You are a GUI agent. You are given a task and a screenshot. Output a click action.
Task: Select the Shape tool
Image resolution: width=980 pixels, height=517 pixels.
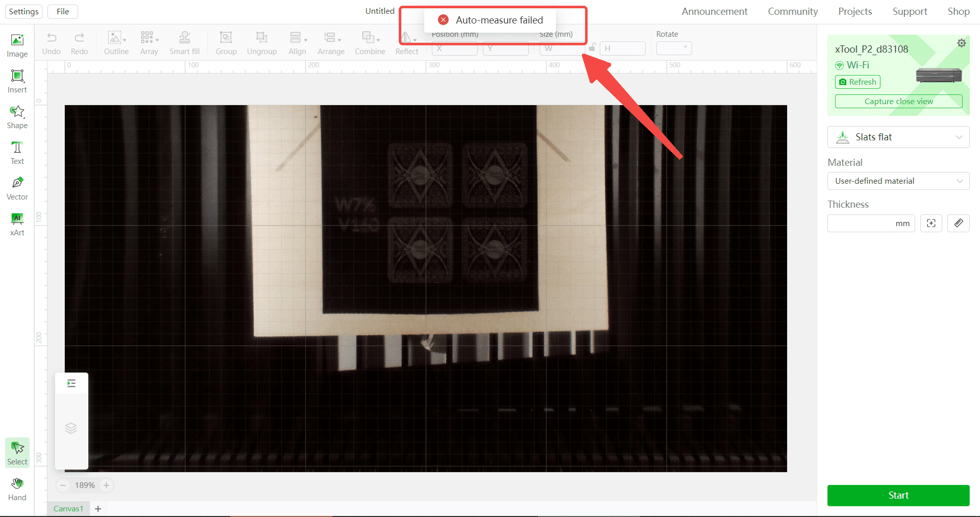(x=17, y=117)
